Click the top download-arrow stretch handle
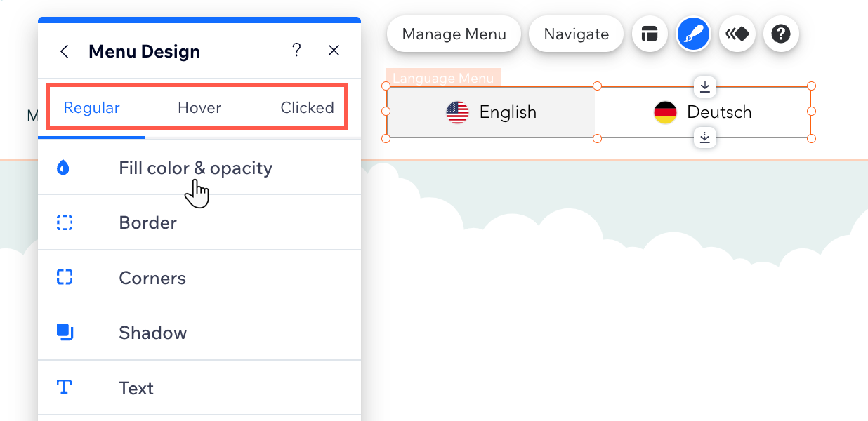This screenshot has height=421, width=868. (x=705, y=87)
